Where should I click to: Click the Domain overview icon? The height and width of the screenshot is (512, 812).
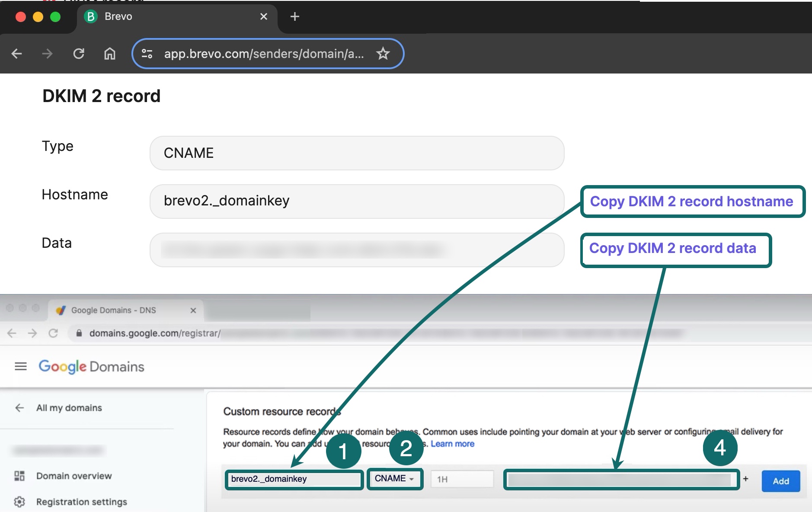19,476
